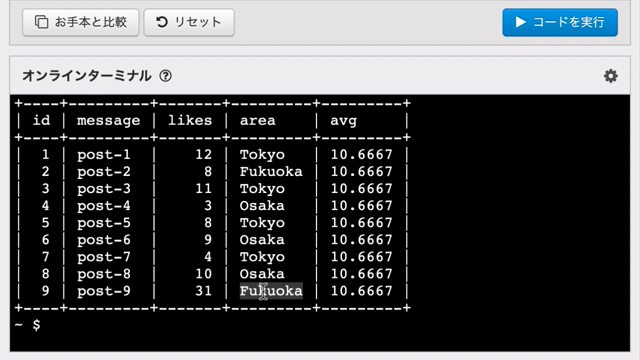The image size is (640, 360).
Task: Click likes value 11 in post-3 row
Action: point(204,189)
